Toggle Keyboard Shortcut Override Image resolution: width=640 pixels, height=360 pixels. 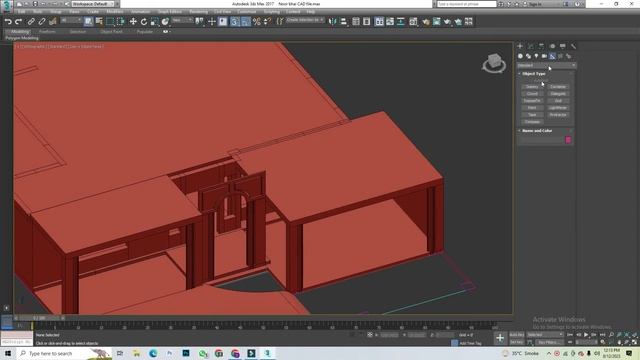coord(222,22)
